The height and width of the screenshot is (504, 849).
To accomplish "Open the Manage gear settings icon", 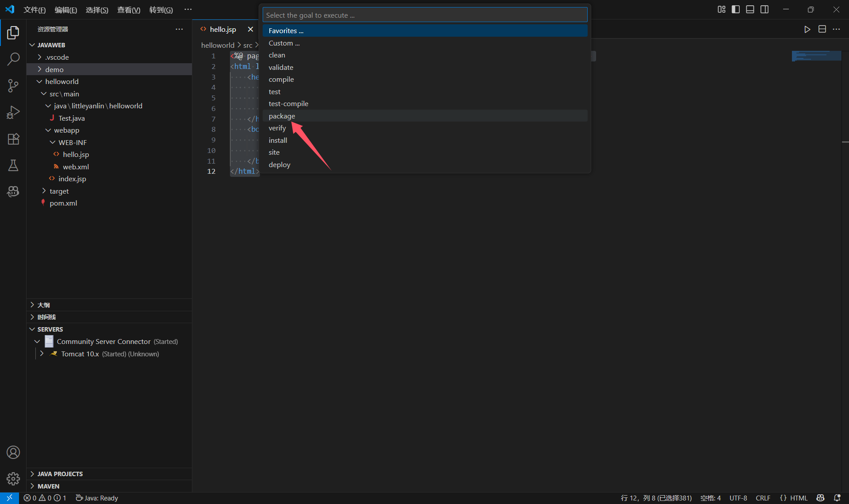I will (x=13, y=479).
